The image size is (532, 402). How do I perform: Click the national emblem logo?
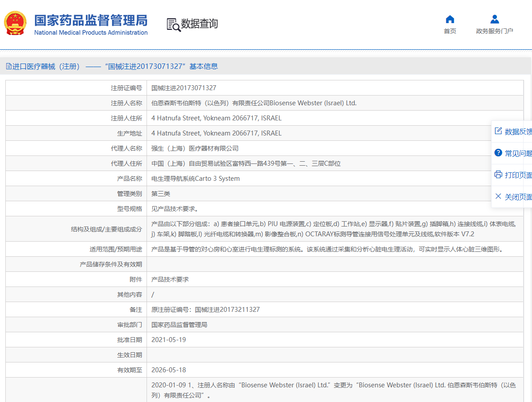point(15,23)
